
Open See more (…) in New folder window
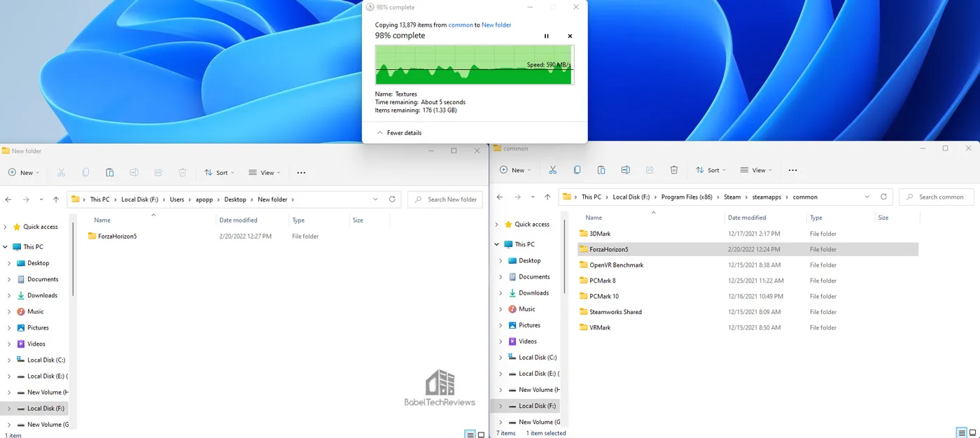click(301, 172)
